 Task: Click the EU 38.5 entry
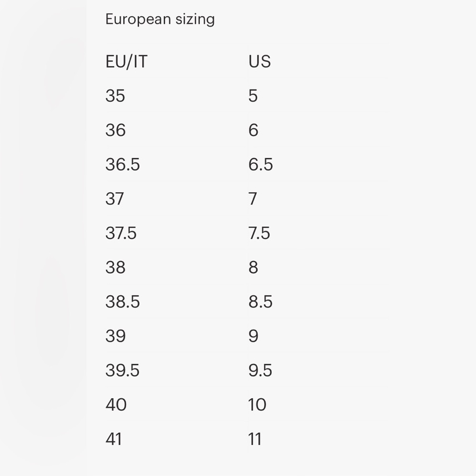(x=122, y=301)
